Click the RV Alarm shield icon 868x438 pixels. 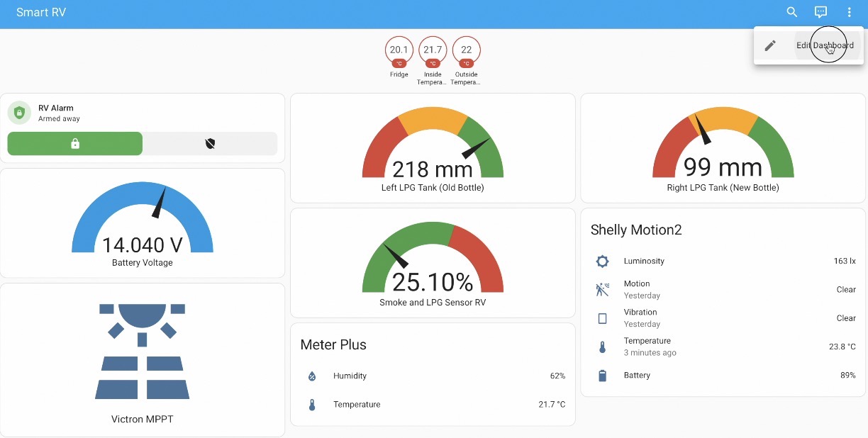point(19,113)
